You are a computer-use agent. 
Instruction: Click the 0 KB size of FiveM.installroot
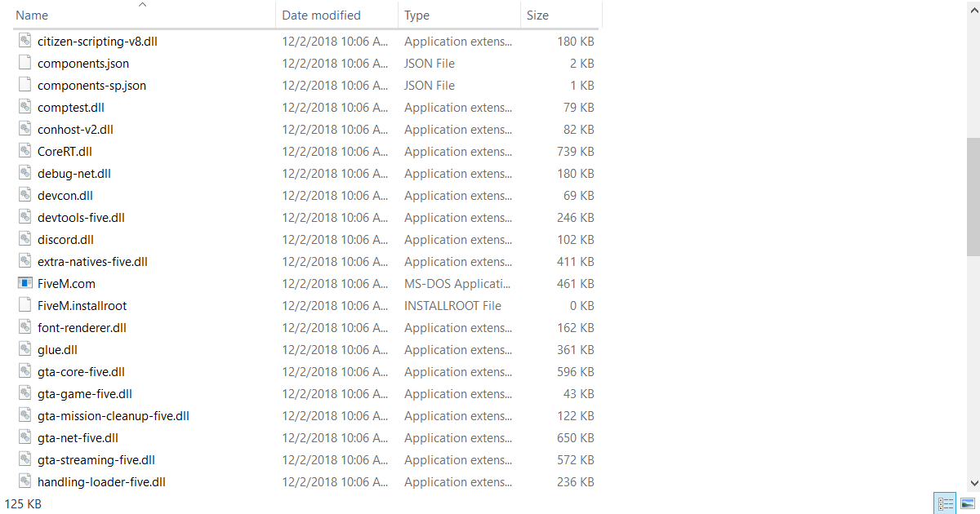tap(581, 306)
